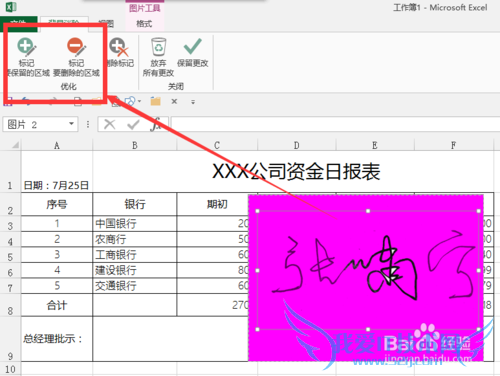Screen dimensions: 500x376
Task: Select row 9 header
Action: pos(10,339)
